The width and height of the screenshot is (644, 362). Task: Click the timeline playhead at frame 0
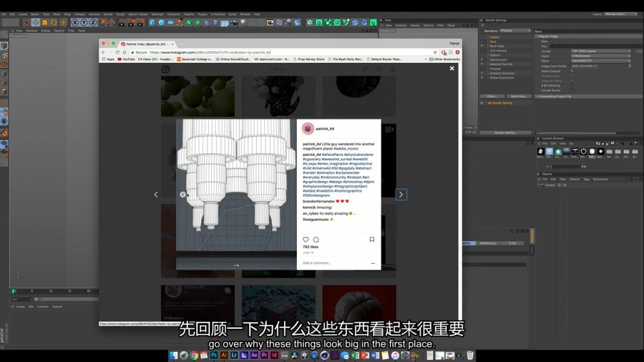point(14,291)
